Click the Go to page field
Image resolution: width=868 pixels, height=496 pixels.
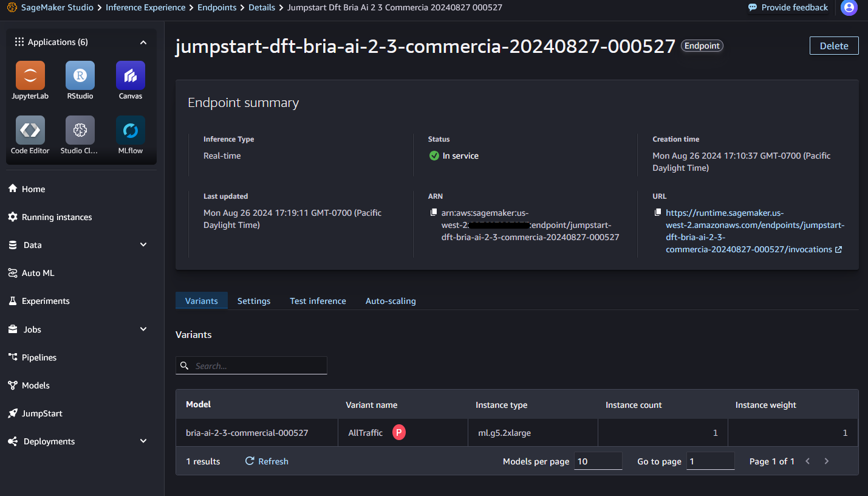point(710,461)
